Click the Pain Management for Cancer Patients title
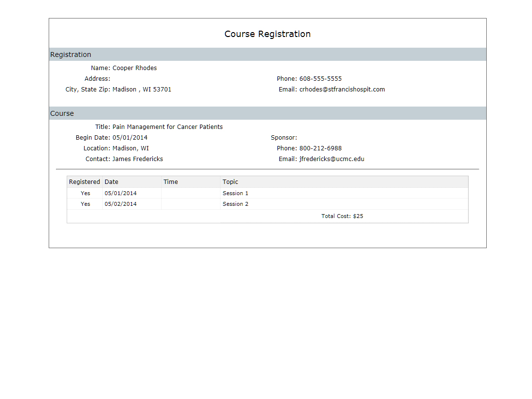Image resolution: width=532 pixels, height=399 pixels. coord(167,127)
